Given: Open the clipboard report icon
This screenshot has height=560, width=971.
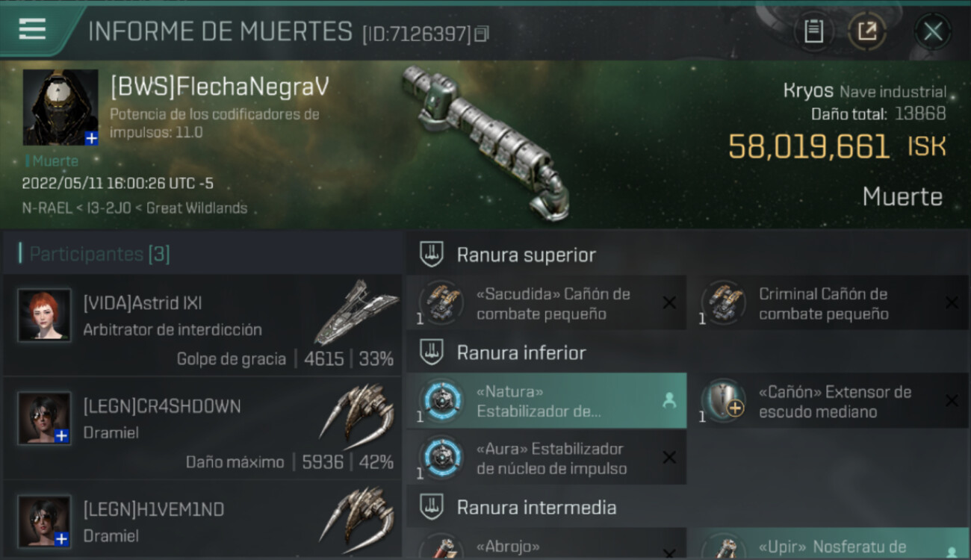Looking at the screenshot, I should click(813, 31).
